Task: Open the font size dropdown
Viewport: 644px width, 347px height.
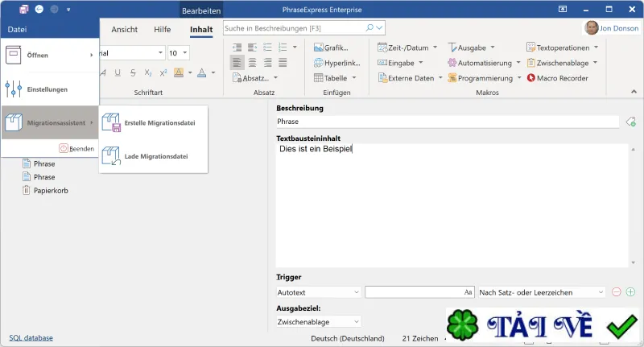Action: 184,53
